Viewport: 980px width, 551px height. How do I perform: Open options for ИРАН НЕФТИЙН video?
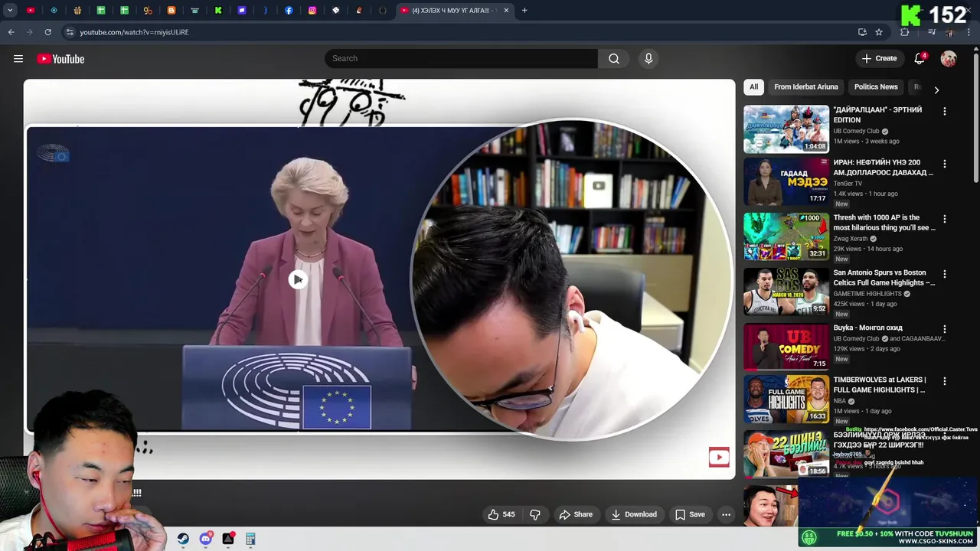click(x=944, y=164)
